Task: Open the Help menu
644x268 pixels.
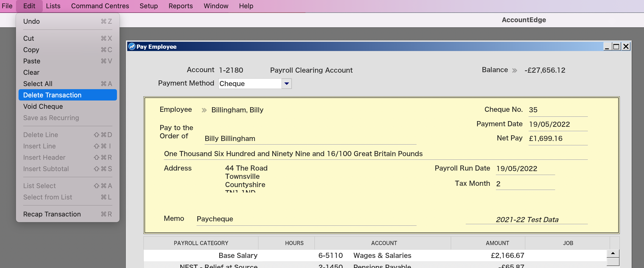Action: pos(246,6)
